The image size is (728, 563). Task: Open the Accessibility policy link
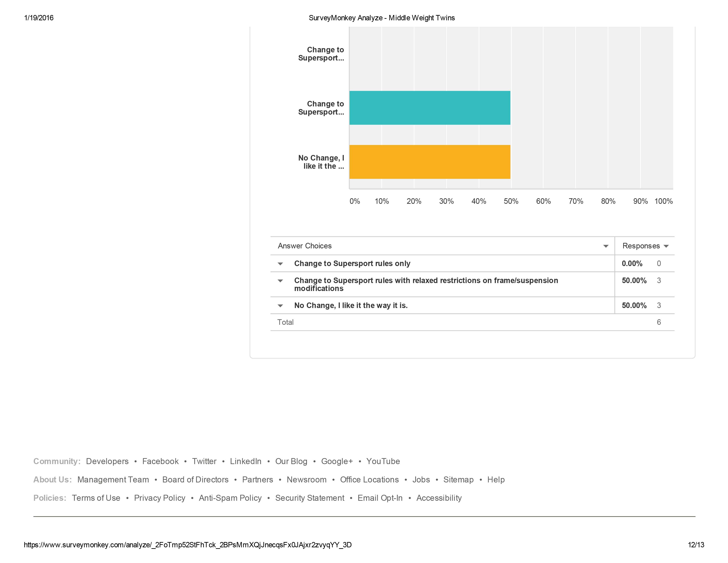[439, 498]
